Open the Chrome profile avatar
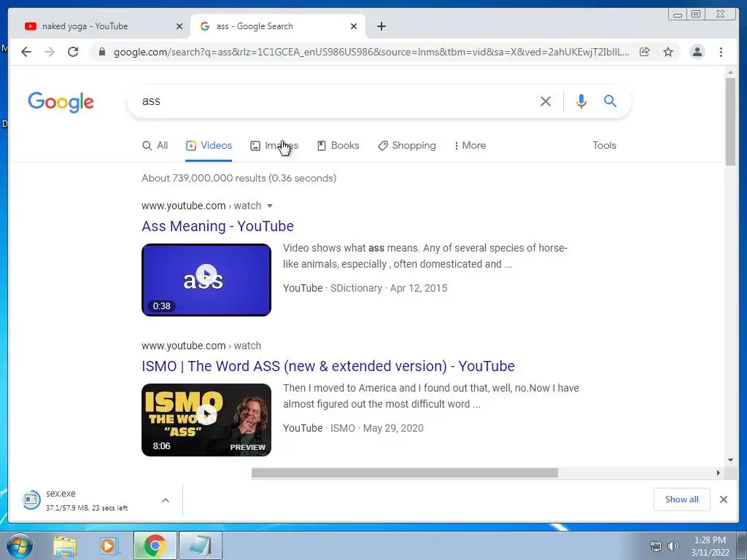747x560 pixels. [x=697, y=52]
